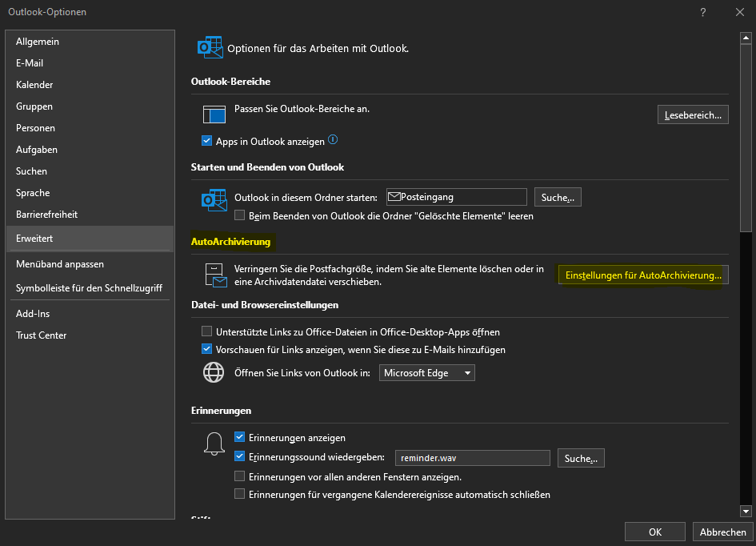Click the AutoArchivierung archive icon

pyautogui.click(x=215, y=275)
